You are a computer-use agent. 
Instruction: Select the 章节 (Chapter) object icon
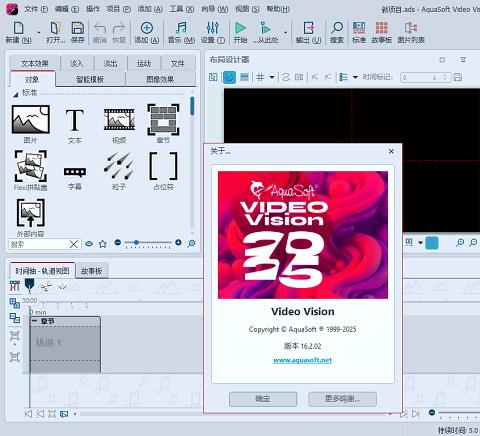[163, 119]
